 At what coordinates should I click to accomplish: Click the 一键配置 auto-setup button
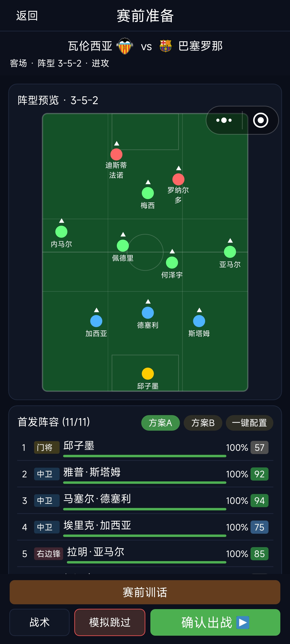coord(249,423)
